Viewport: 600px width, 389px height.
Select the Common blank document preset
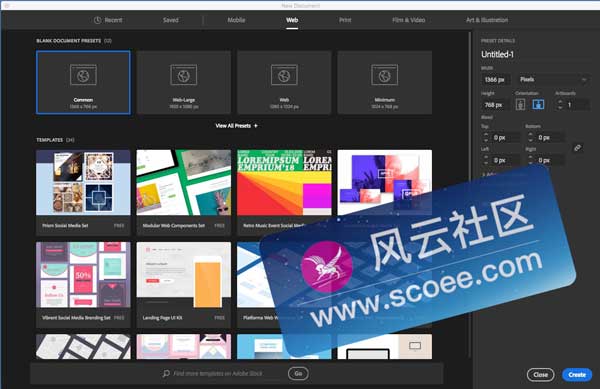tap(83, 82)
